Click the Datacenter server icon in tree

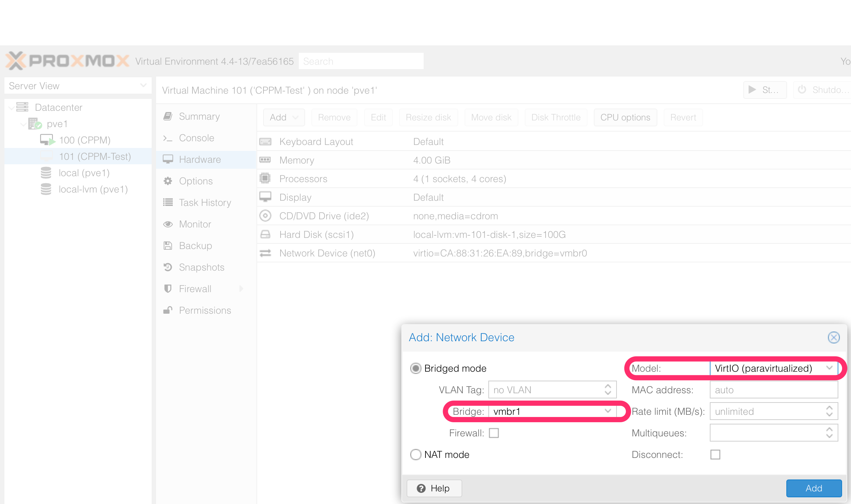23,107
